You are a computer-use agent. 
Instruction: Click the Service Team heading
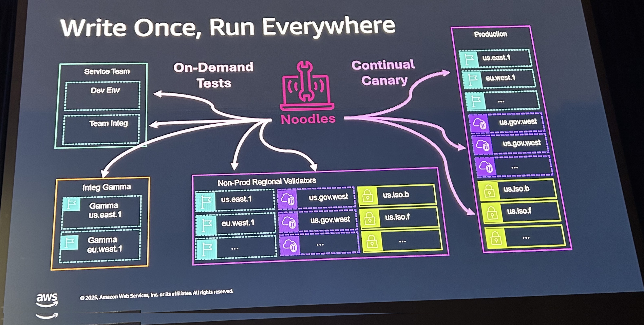[107, 72]
